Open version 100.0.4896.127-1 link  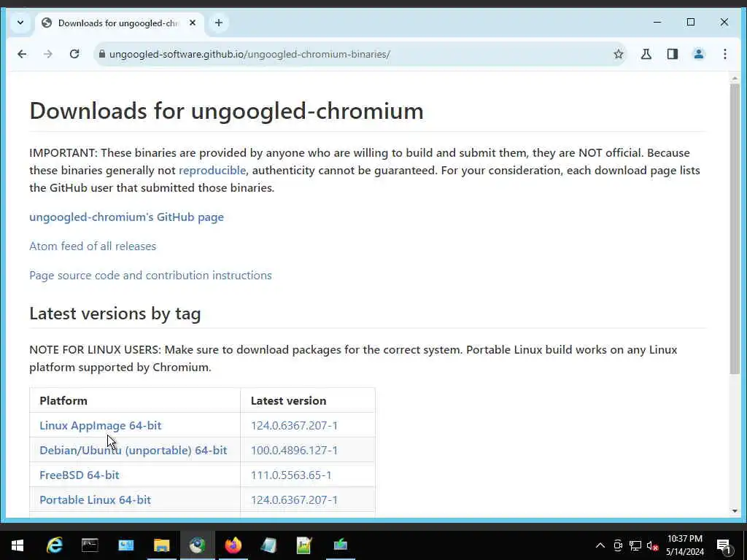pos(295,450)
